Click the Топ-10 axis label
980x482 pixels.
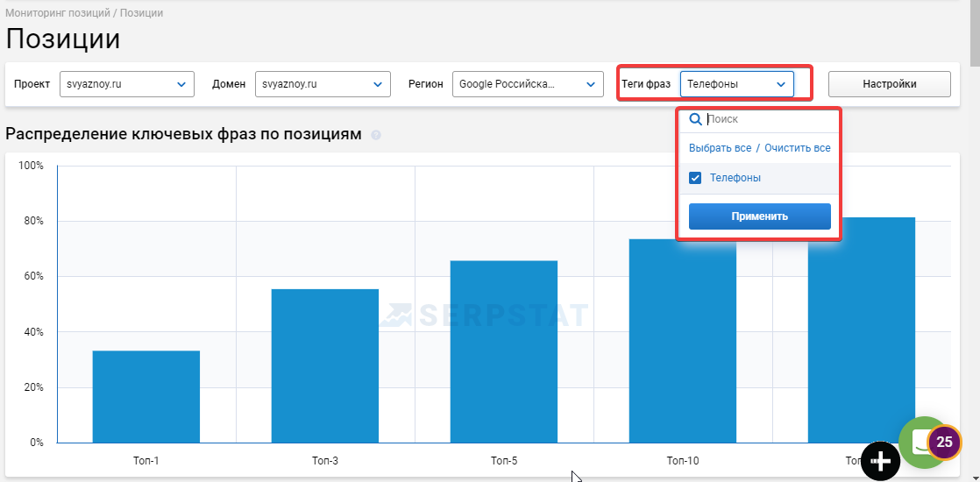coord(683,461)
